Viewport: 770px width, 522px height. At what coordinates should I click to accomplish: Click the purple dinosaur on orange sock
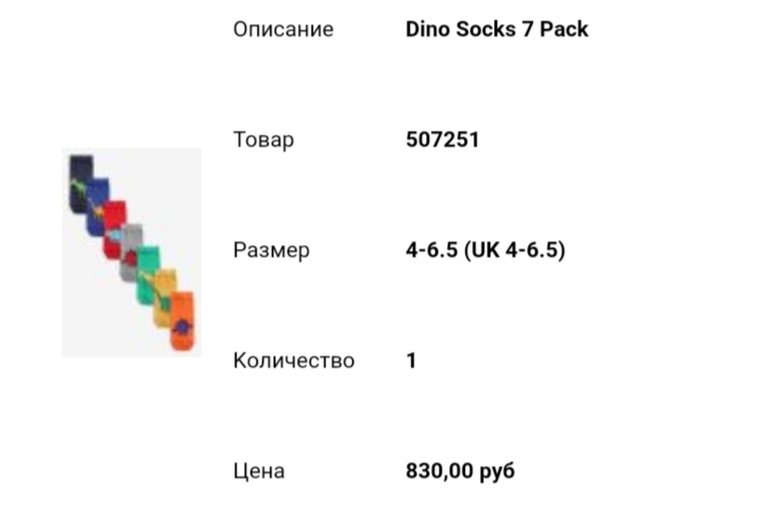(184, 325)
